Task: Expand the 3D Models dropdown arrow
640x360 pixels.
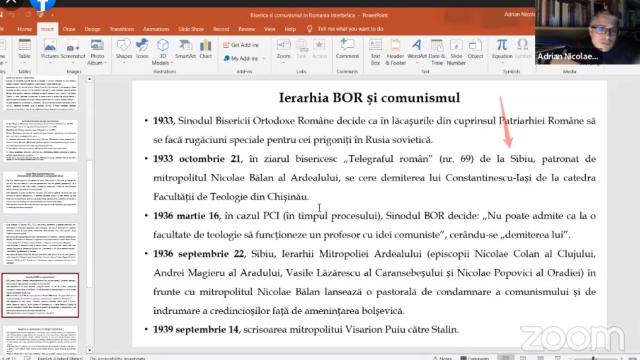Action: (x=172, y=63)
